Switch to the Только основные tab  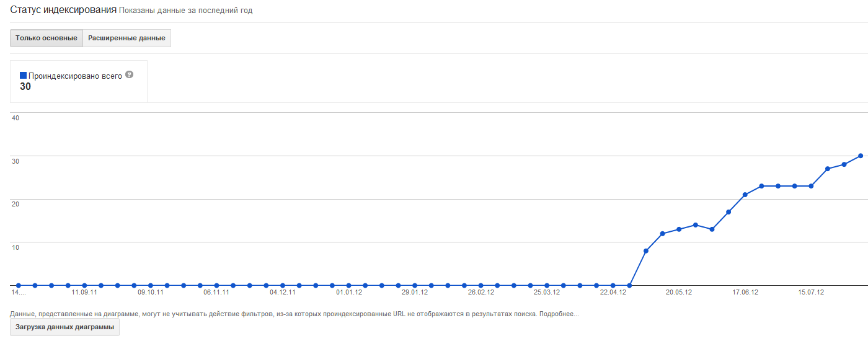(x=46, y=38)
